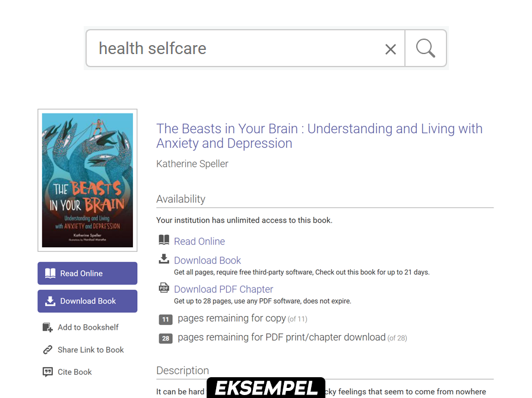
Task: Click the open-book icon beside Read Online link
Action: (164, 240)
